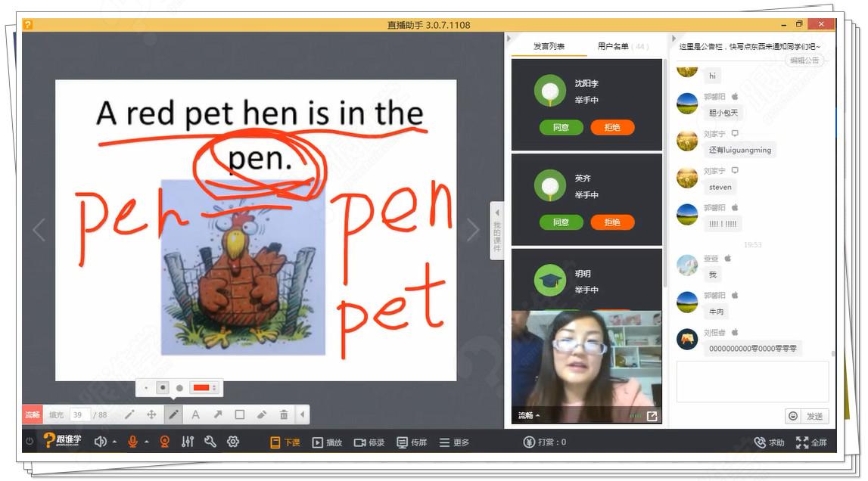Open the gear settings icon

(233, 442)
